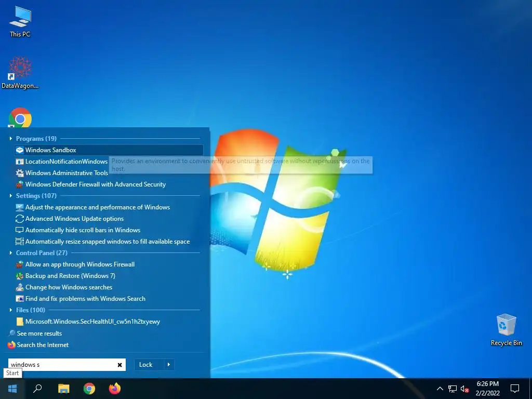Show hidden tray icons chevron
This screenshot has height=399, width=532.
click(440, 389)
